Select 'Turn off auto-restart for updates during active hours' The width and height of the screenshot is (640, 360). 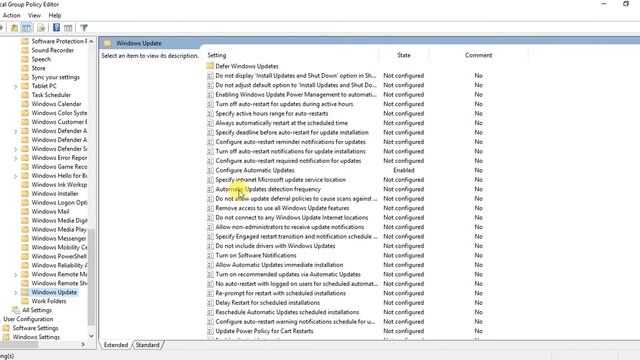click(284, 104)
